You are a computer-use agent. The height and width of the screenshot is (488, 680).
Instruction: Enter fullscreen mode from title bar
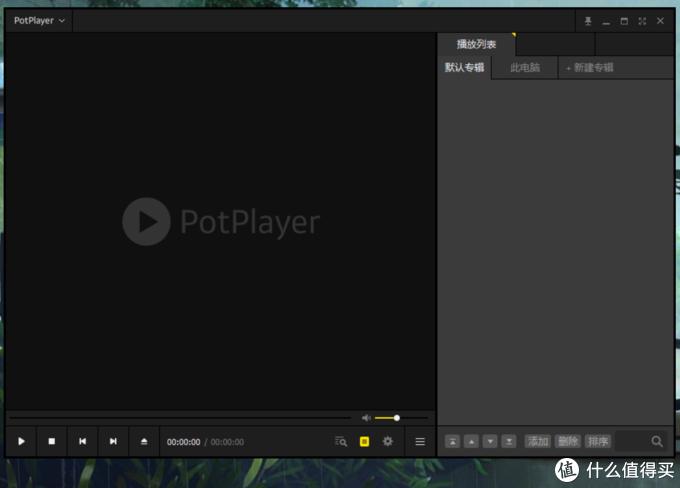click(642, 20)
